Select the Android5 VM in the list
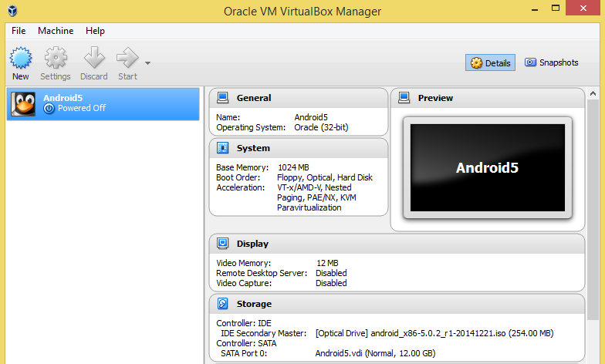 pyautogui.click(x=103, y=104)
